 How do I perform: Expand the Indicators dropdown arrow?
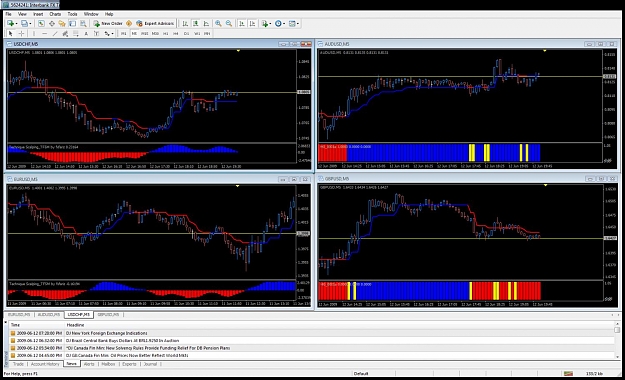pos(270,24)
